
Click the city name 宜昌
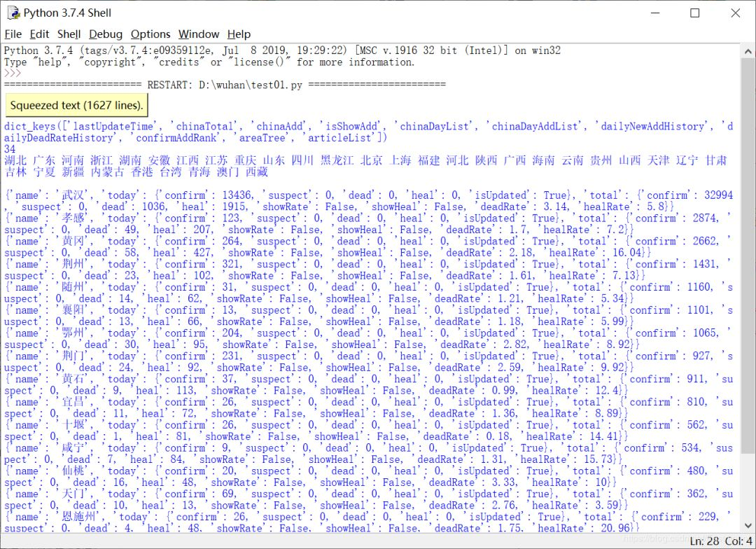(x=73, y=402)
